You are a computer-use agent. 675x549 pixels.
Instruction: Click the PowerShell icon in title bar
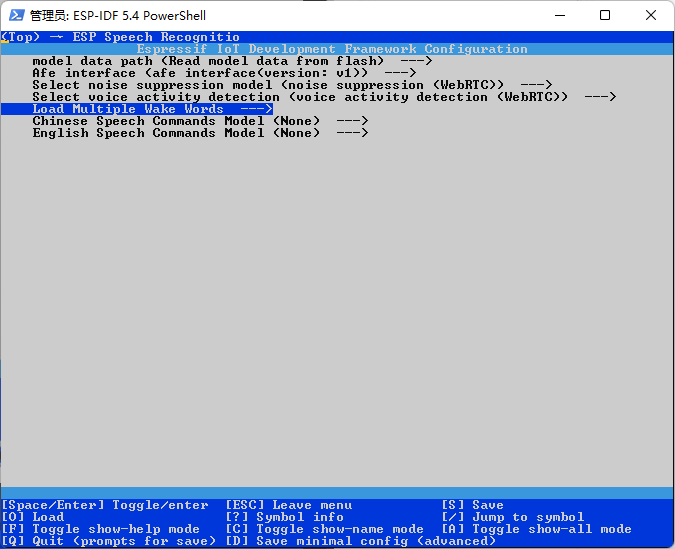17,16
